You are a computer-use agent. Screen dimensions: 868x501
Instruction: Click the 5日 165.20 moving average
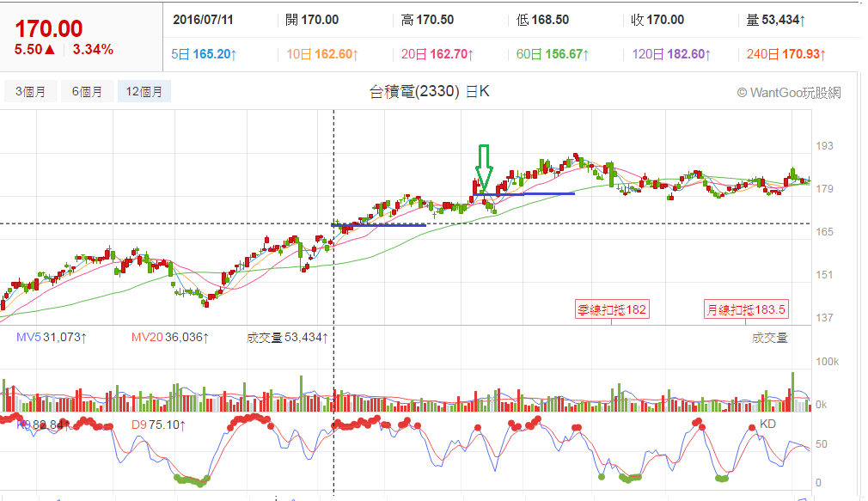tap(204, 54)
